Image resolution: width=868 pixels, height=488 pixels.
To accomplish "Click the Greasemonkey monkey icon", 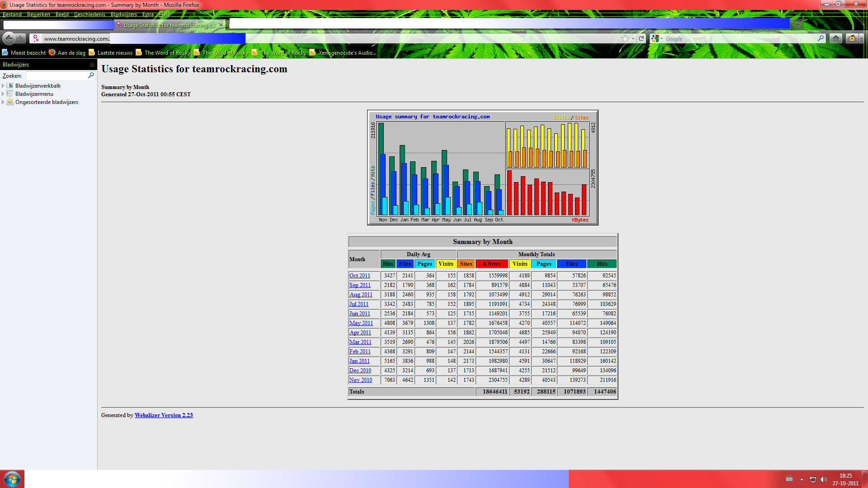I will pos(852,38).
